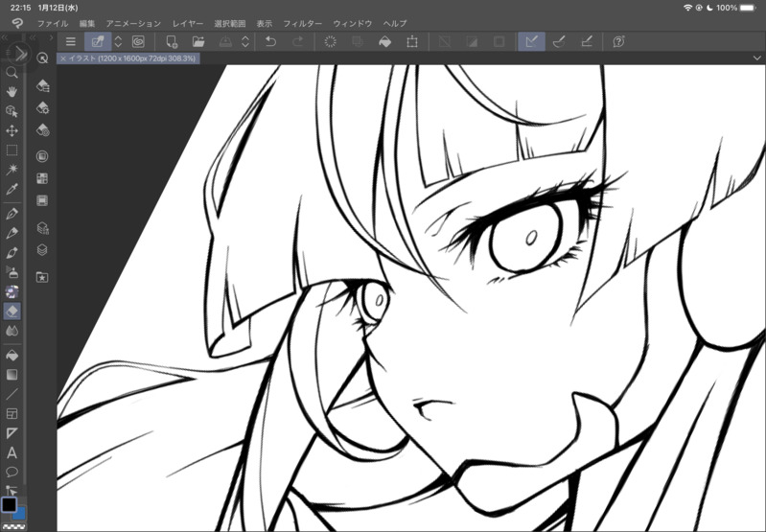The height and width of the screenshot is (532, 766).
Task: Open the Clip Studio swirl launcher
Action: (138, 41)
